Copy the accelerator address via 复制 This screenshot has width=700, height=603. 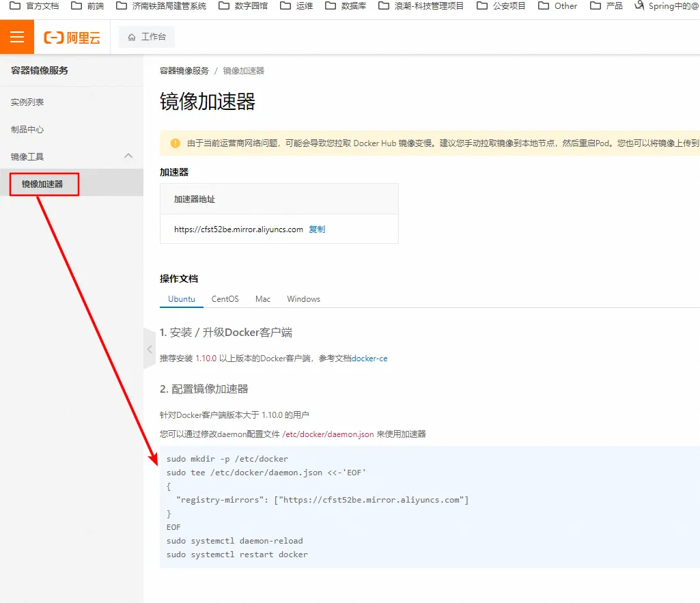[x=317, y=229]
